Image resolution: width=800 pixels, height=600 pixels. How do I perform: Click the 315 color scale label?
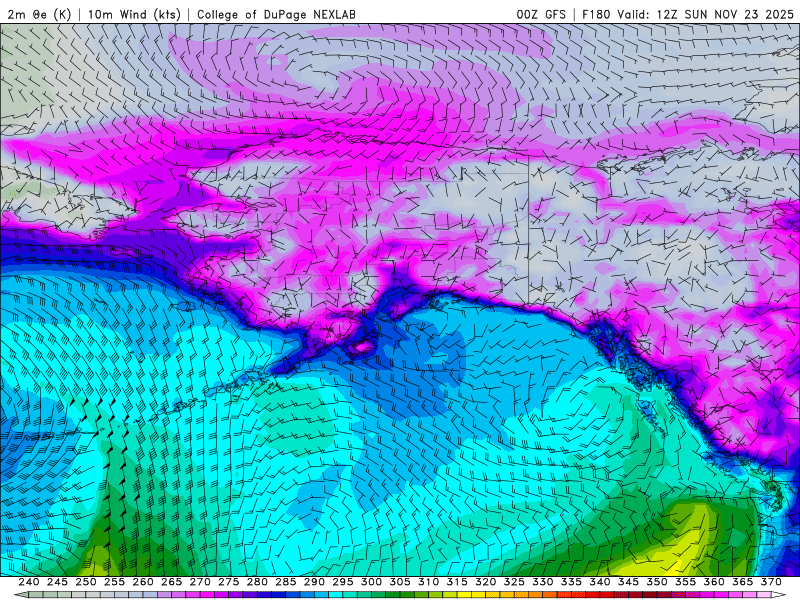click(457, 582)
